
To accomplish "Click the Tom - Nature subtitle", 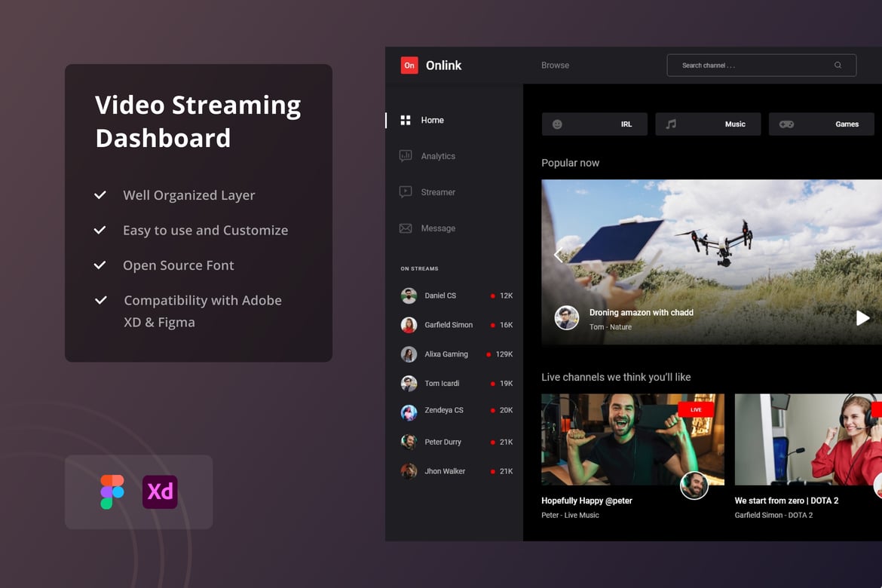I will click(611, 327).
